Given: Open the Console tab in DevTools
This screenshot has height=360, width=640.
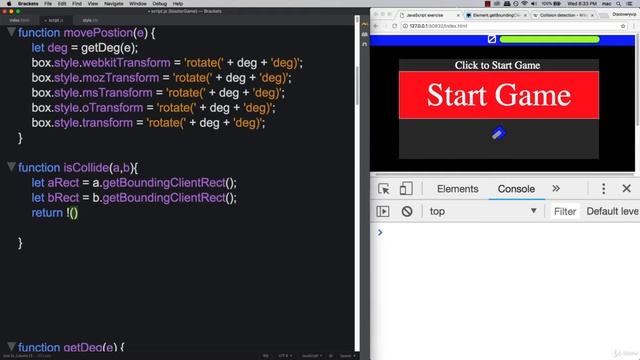Looking at the screenshot, I should (x=516, y=189).
